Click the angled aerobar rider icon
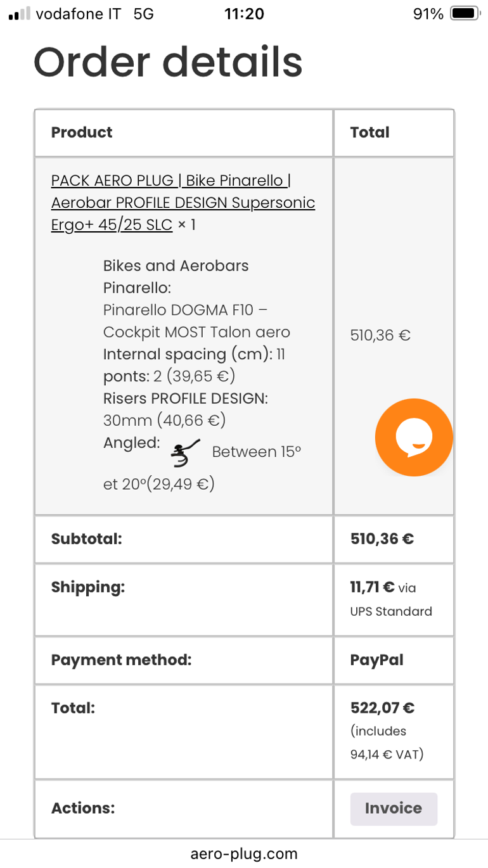The height and width of the screenshot is (868, 488). point(186,452)
